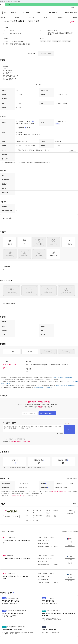Open the 출산휴가·육아휴직 menu

(x=71, y=12)
